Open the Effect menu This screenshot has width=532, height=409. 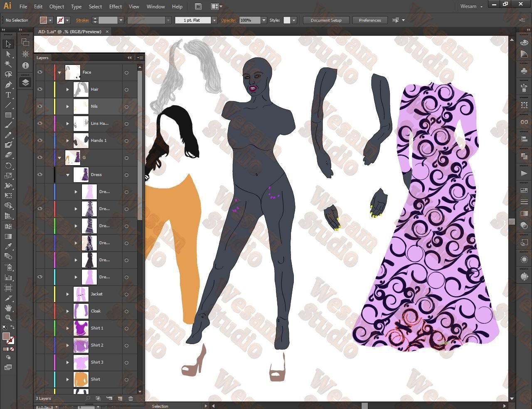pos(116,7)
